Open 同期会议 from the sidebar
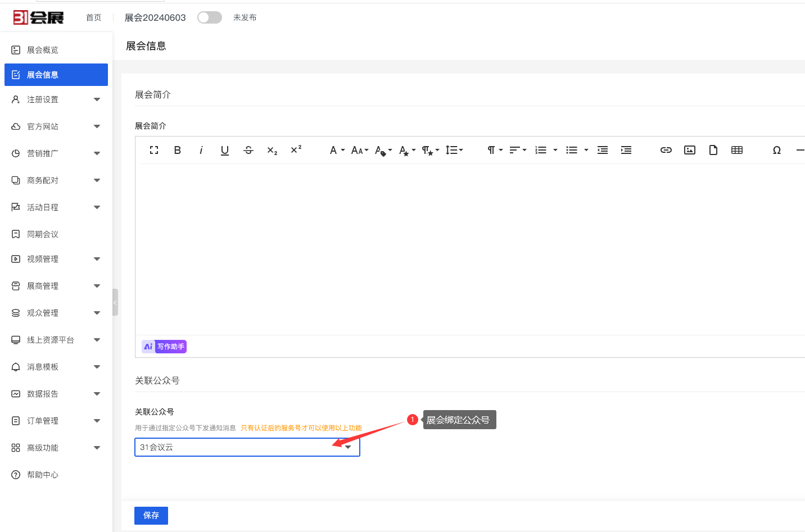The height and width of the screenshot is (532, 805). [43, 234]
